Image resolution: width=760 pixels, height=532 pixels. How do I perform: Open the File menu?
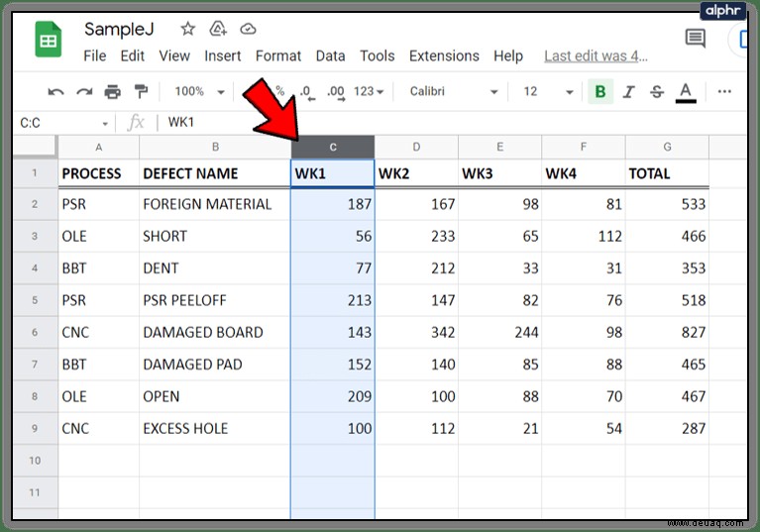tap(94, 56)
